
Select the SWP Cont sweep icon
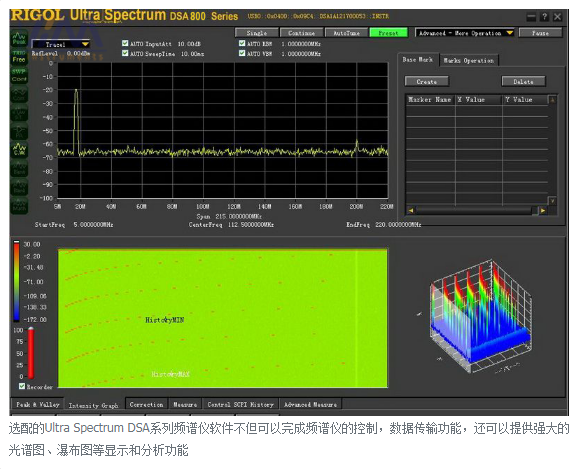tap(19, 75)
